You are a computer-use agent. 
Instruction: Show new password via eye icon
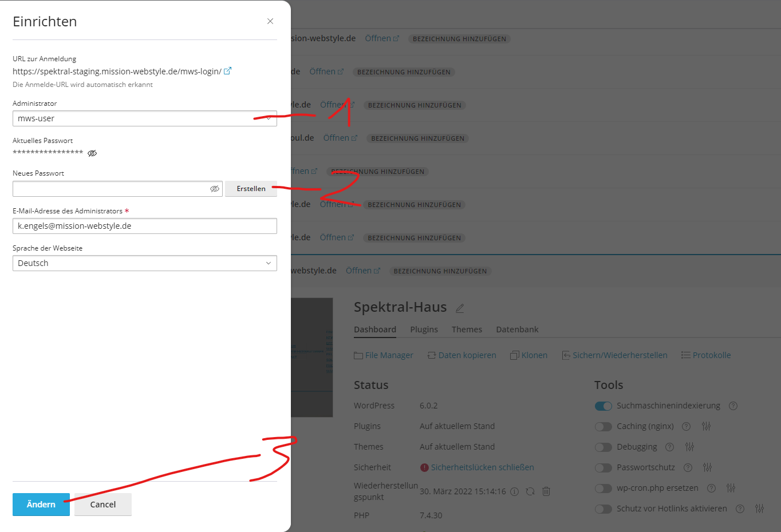(x=215, y=189)
